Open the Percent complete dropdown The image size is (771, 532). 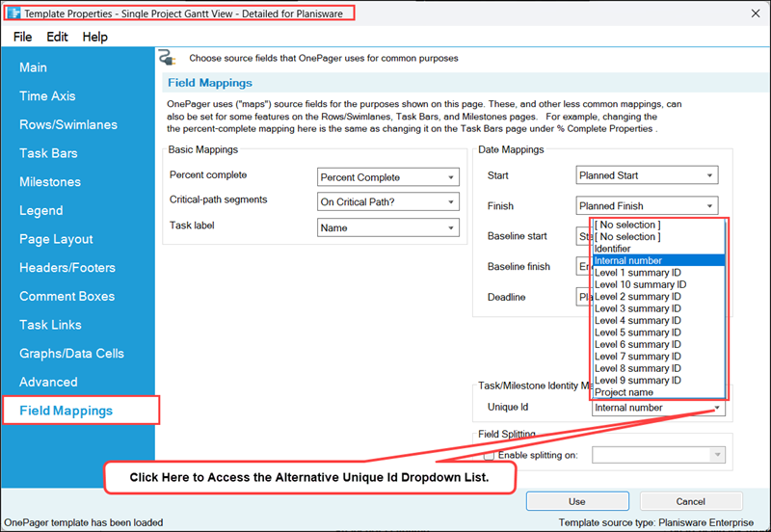point(388,177)
